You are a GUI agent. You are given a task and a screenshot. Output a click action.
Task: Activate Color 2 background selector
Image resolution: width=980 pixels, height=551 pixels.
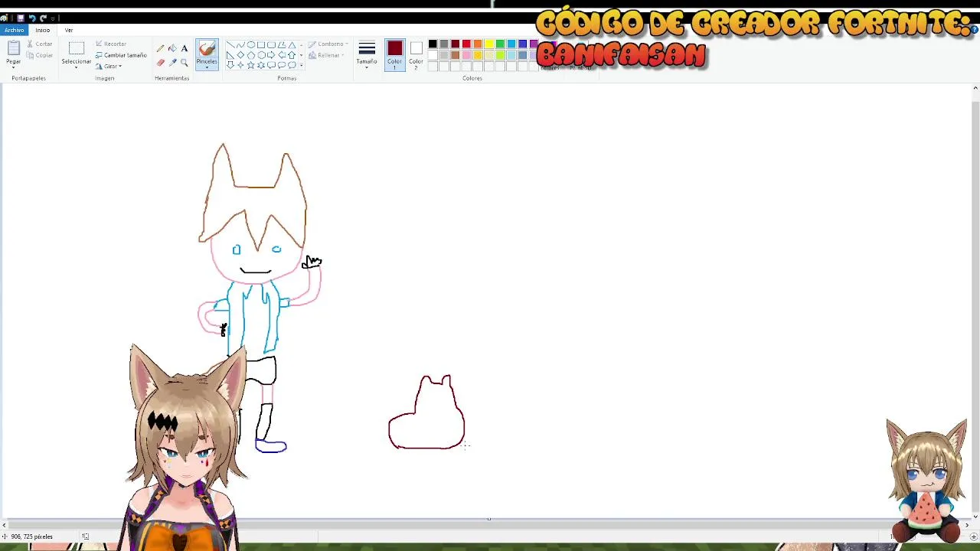416,55
